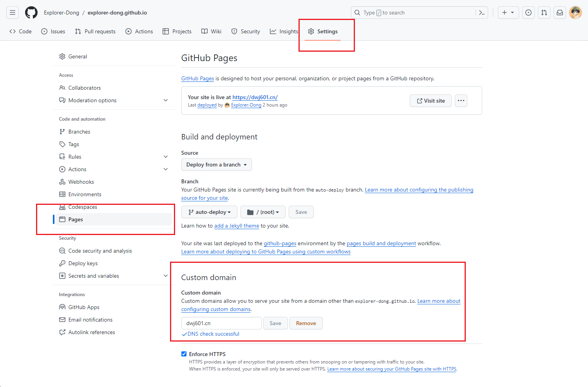Click Save next to the branch selector

(x=301, y=212)
